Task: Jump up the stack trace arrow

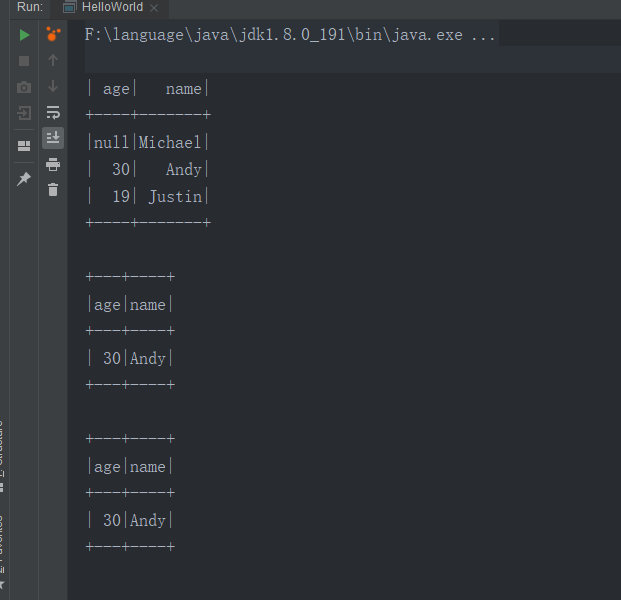Action: tap(53, 61)
